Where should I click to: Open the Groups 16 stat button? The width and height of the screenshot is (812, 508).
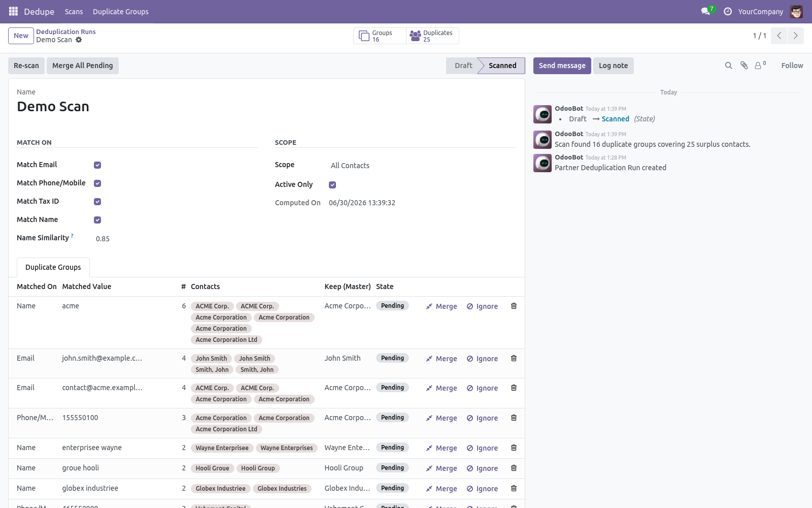(380, 36)
